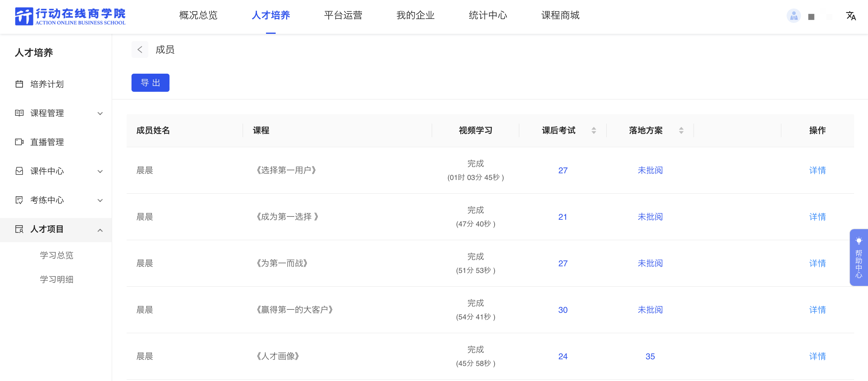
Task: Go to 我的企业 tab
Action: click(x=416, y=15)
